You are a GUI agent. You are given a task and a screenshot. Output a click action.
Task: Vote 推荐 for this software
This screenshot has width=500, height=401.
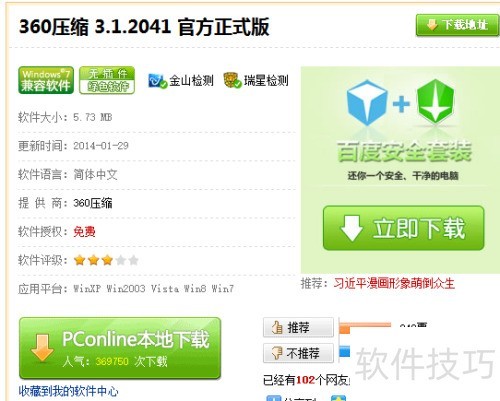pos(298,327)
